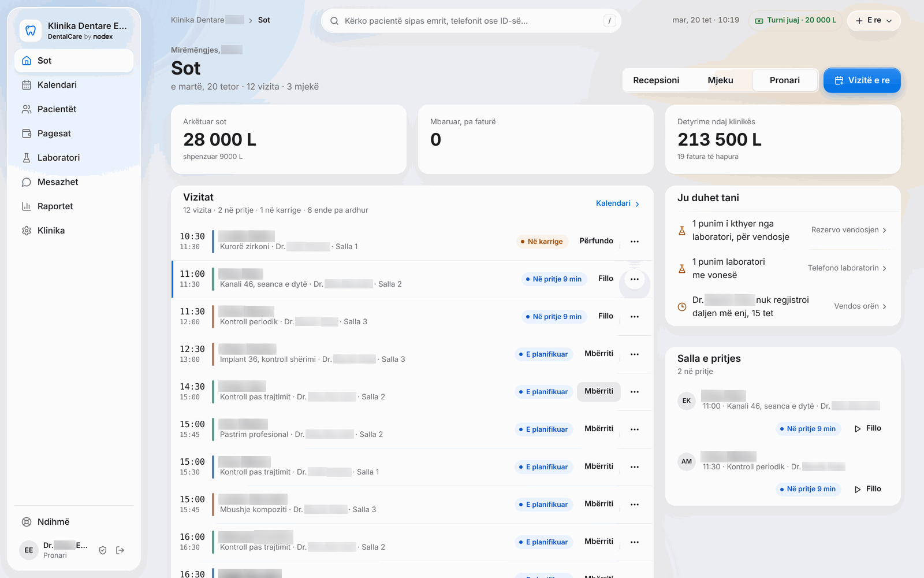Screen dimensions: 924x578
Task: Click the Laboratori flask icon in sidebar
Action: pos(27,158)
